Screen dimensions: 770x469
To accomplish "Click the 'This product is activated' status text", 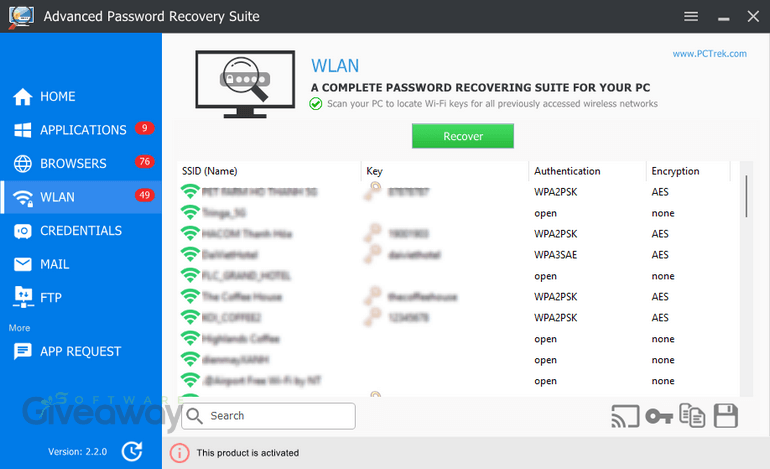I will pyautogui.click(x=248, y=453).
